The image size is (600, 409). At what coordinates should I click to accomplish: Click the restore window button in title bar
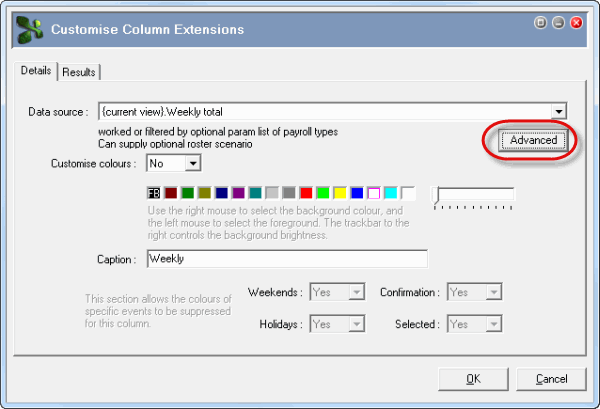pos(540,23)
